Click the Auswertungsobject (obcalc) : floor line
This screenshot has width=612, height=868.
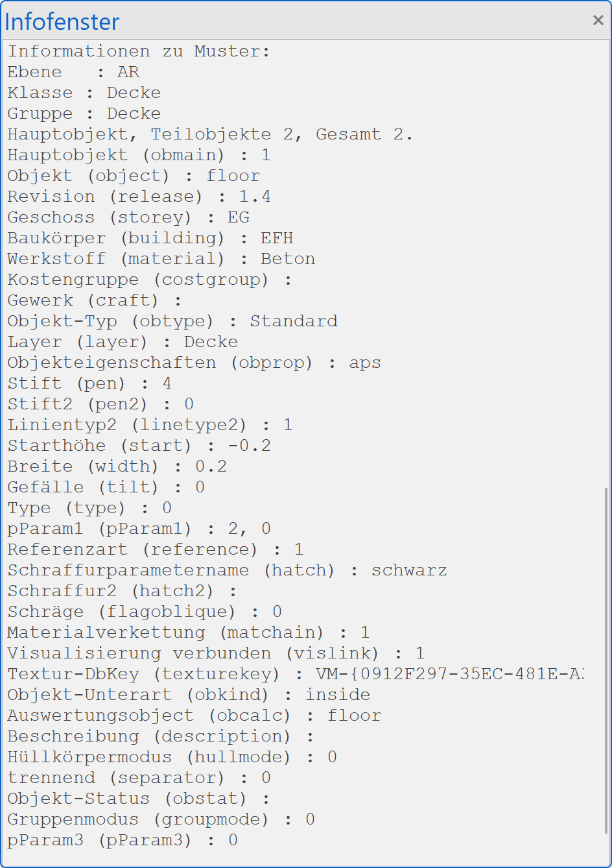(194, 716)
